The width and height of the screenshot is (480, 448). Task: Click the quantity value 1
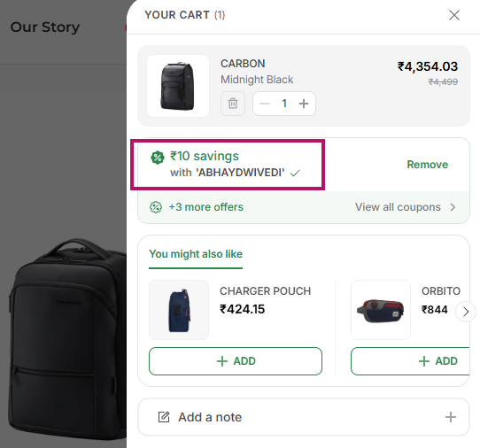(284, 104)
